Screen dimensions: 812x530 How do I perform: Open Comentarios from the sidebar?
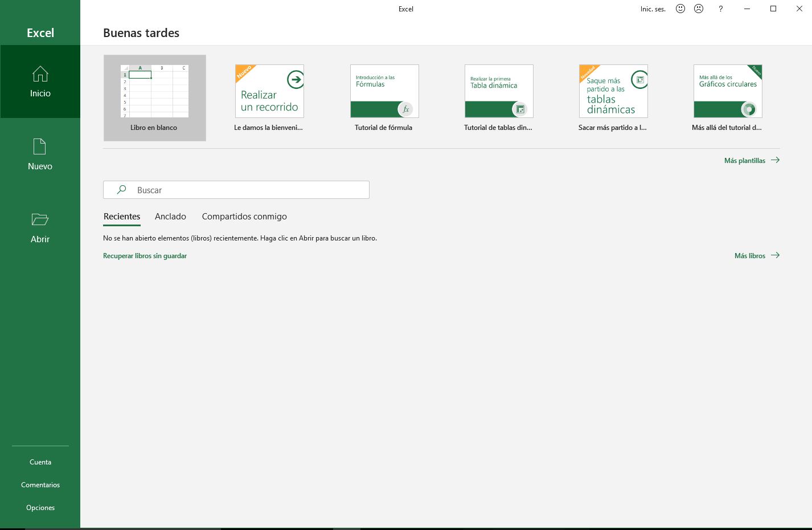tap(40, 484)
